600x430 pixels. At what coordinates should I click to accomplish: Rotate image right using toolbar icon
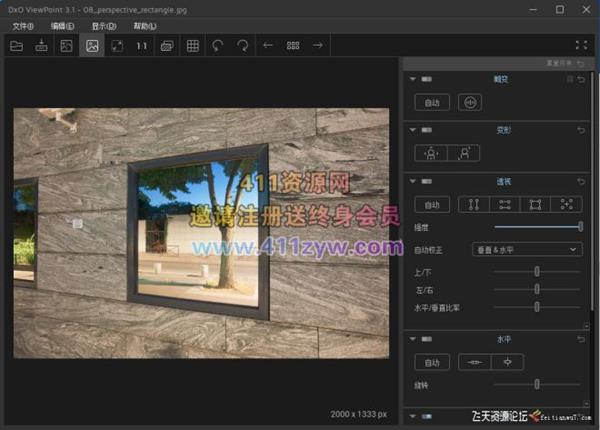click(243, 46)
